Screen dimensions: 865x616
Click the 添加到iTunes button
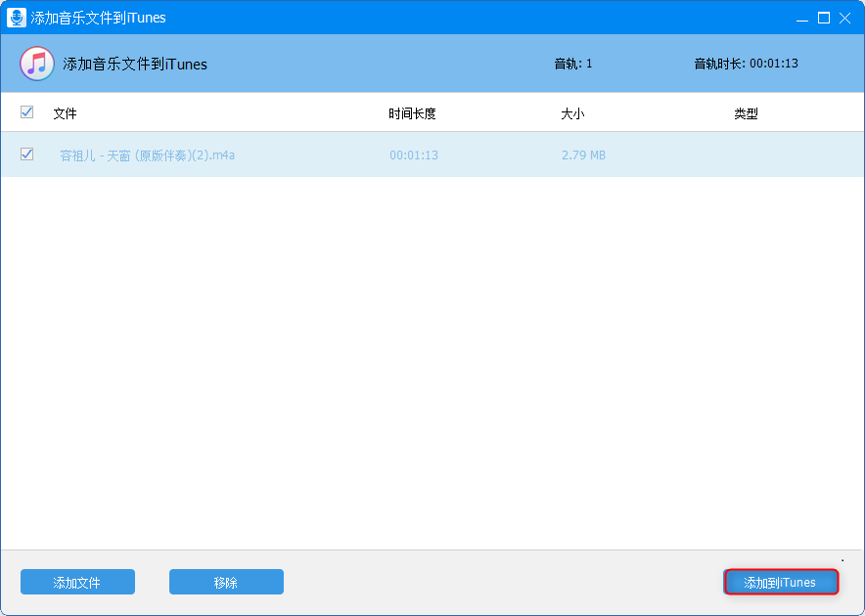(780, 583)
